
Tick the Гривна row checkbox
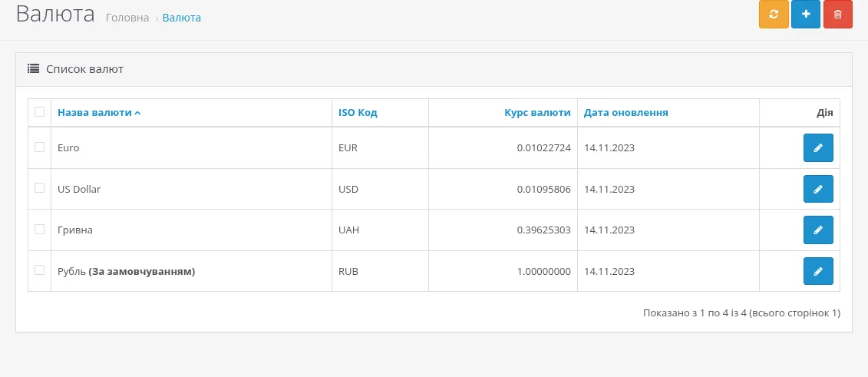point(39,229)
